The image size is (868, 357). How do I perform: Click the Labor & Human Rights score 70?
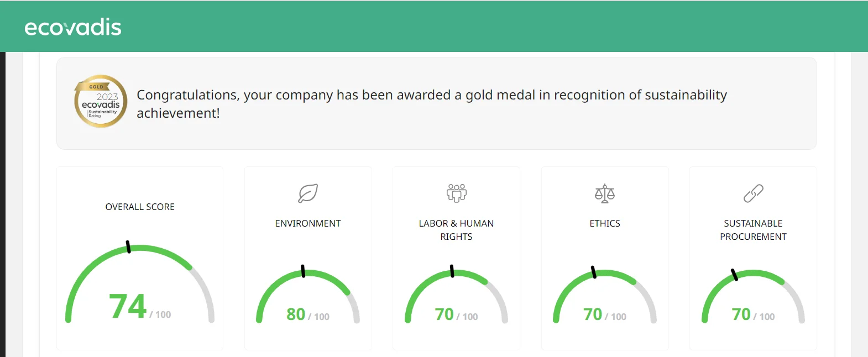pos(444,314)
